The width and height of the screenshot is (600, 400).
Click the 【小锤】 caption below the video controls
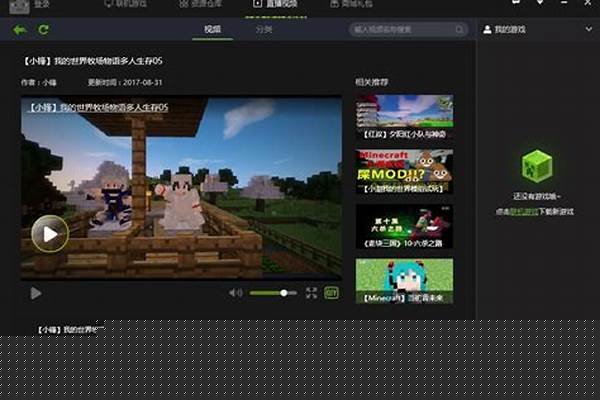70,329
